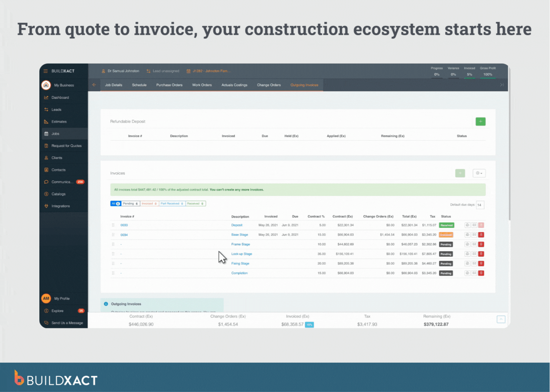Toggle the Part Received invoice filter

172,204
